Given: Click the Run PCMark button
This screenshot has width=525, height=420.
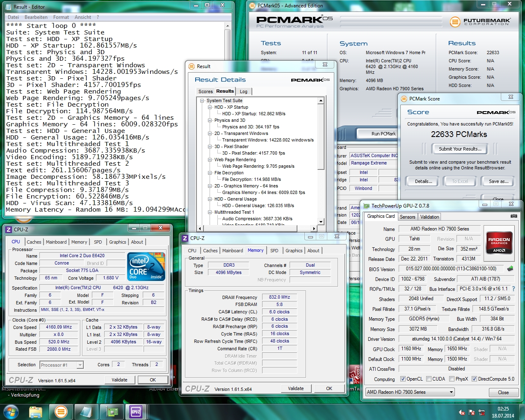Looking at the screenshot, I should [x=383, y=134].
